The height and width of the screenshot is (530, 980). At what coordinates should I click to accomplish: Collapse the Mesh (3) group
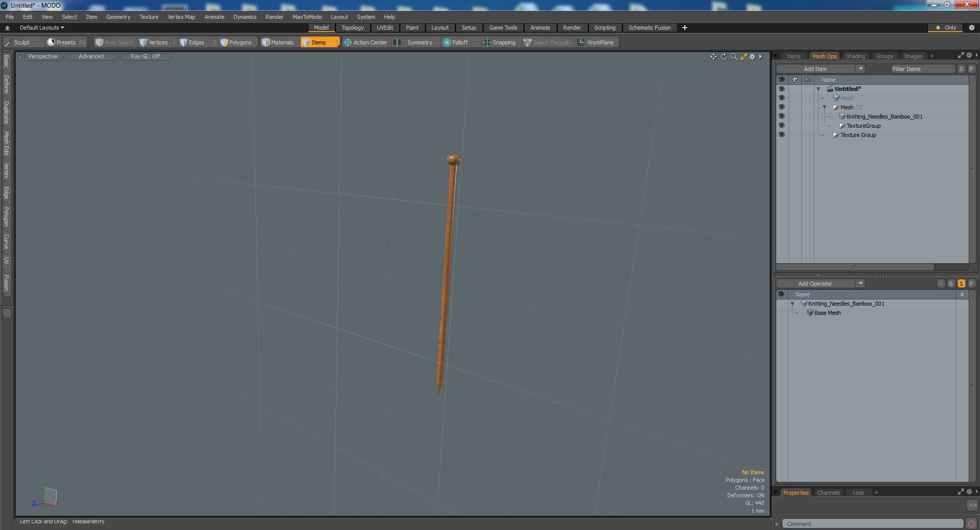825,107
